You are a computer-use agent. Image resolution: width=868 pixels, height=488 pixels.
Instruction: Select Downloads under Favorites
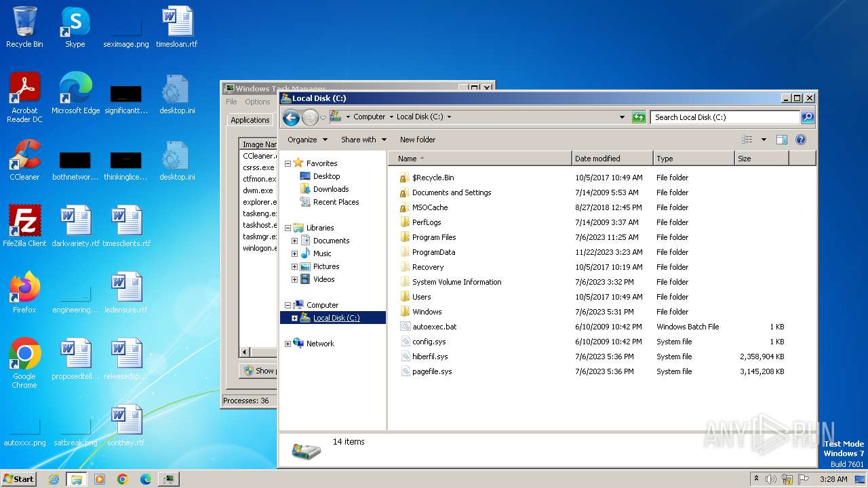click(331, 189)
